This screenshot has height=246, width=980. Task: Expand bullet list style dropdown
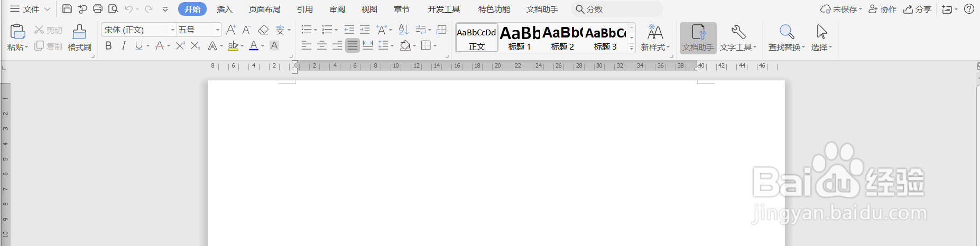pyautogui.click(x=316, y=30)
